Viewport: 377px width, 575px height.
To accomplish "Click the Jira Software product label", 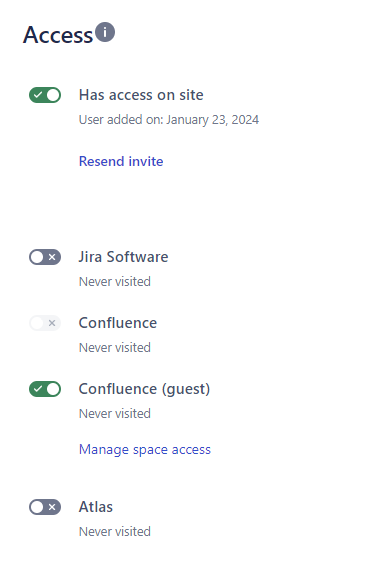I will [x=124, y=257].
